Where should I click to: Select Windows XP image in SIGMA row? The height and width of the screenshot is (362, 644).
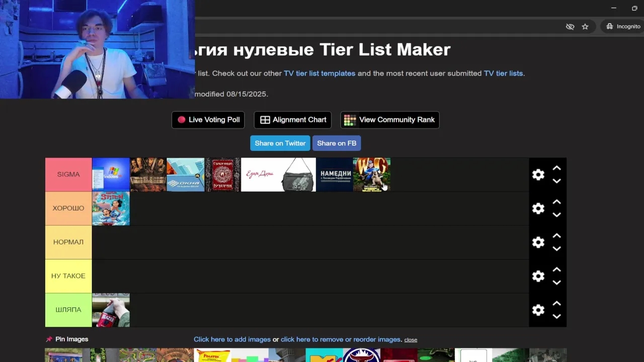(x=111, y=174)
